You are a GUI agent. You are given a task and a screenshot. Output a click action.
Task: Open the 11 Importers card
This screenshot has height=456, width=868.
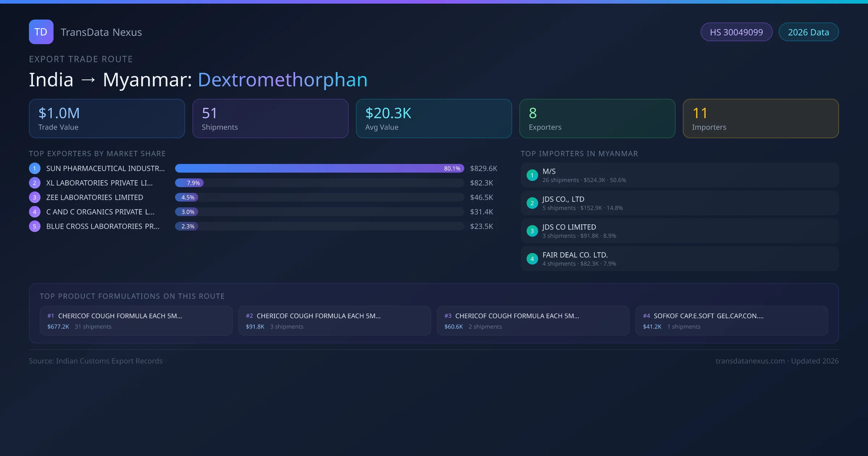761,118
